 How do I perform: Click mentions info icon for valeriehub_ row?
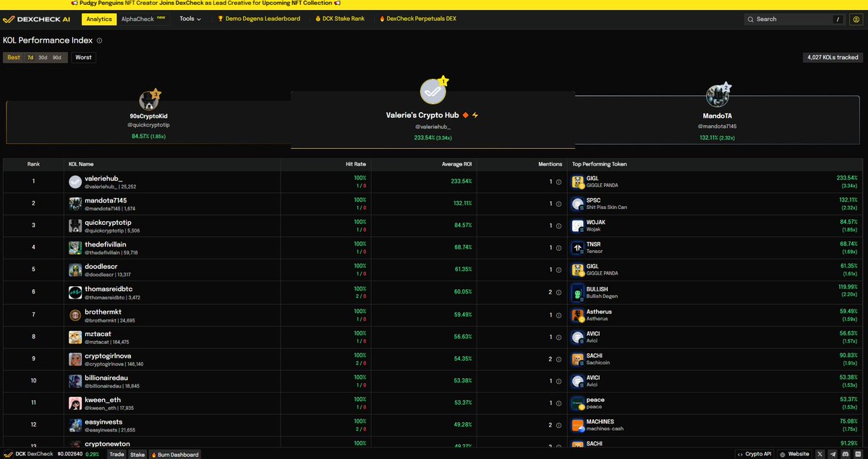[558, 182]
